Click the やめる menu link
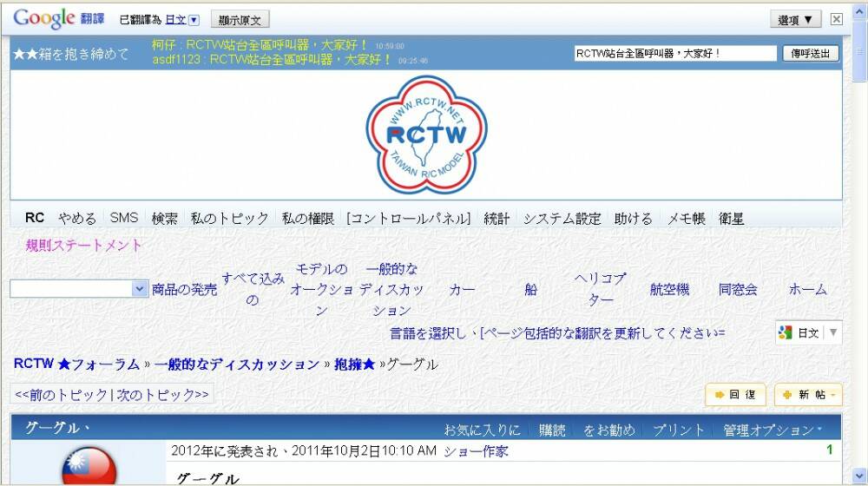Viewport: 868px width, 486px height. [77, 219]
